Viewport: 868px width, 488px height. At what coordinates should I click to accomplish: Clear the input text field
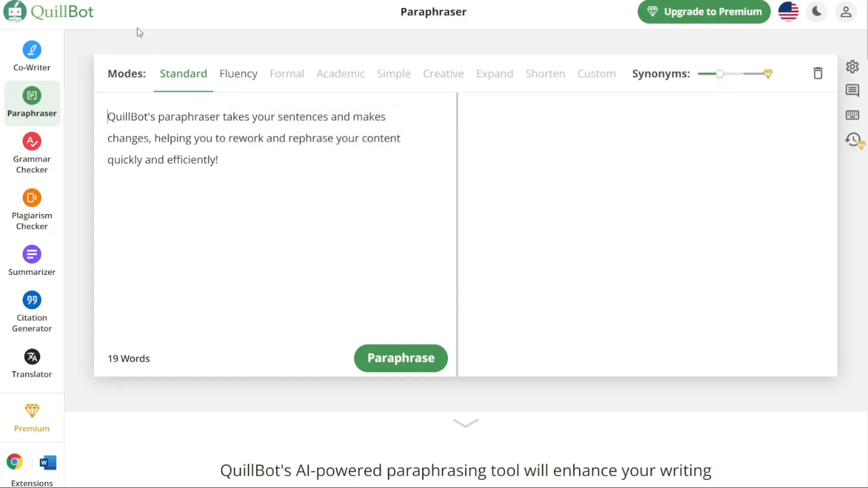pyautogui.click(x=818, y=73)
